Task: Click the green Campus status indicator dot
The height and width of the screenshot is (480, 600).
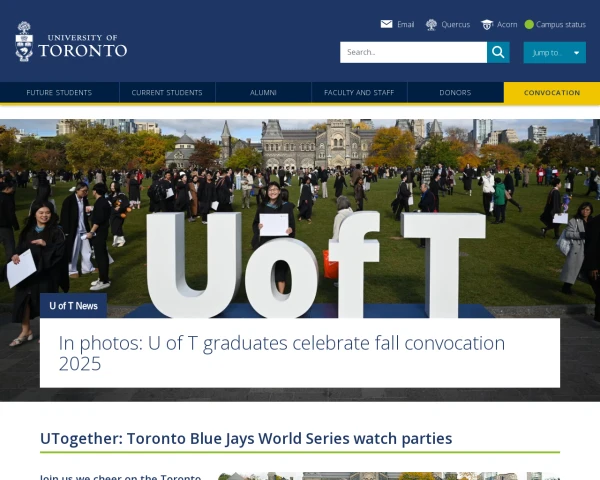Action: click(529, 24)
